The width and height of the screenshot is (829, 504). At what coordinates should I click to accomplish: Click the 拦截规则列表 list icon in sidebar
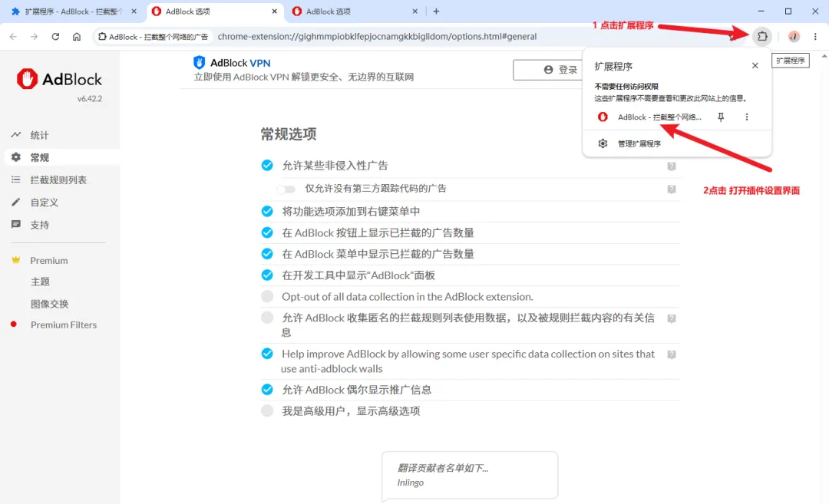coord(16,180)
